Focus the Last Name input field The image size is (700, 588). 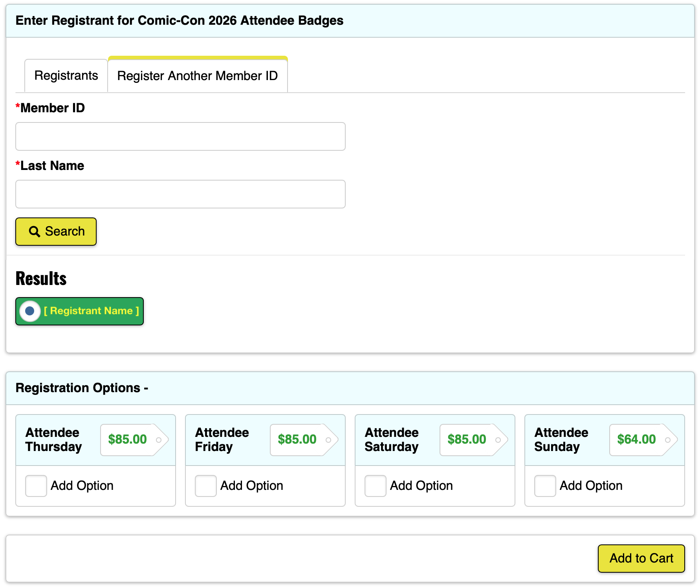point(180,194)
